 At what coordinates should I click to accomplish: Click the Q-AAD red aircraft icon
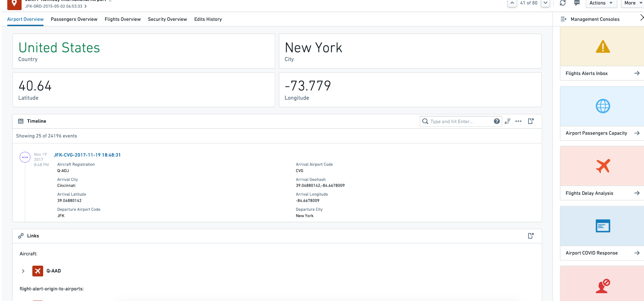coord(38,271)
